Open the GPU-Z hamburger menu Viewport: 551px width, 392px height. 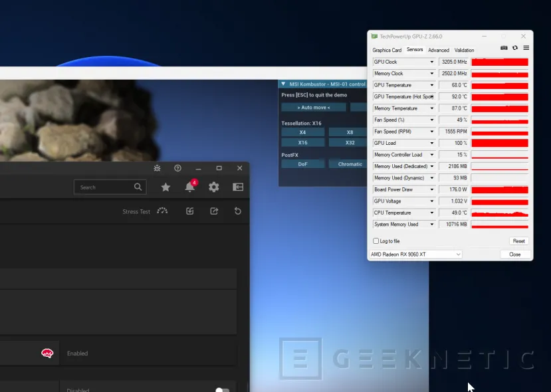click(526, 48)
